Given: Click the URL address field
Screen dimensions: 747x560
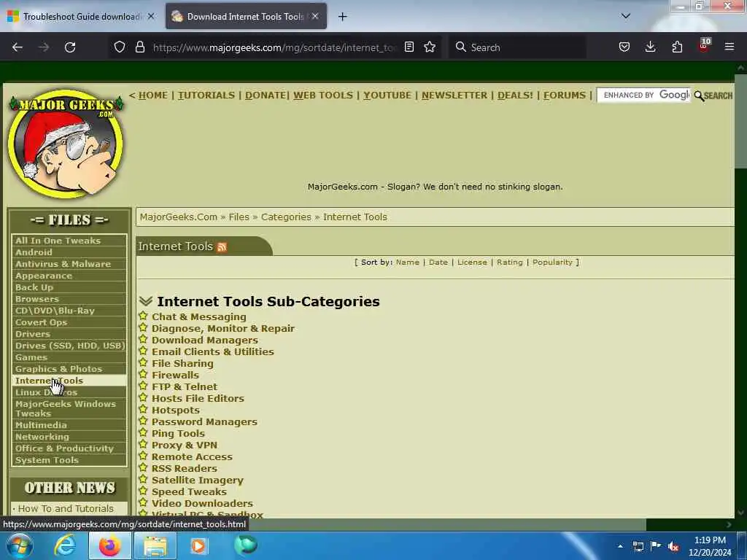Looking at the screenshot, I should [x=274, y=47].
